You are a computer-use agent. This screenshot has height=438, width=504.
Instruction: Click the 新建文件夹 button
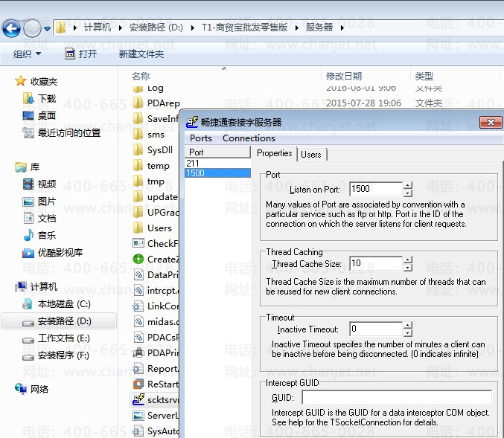[141, 54]
